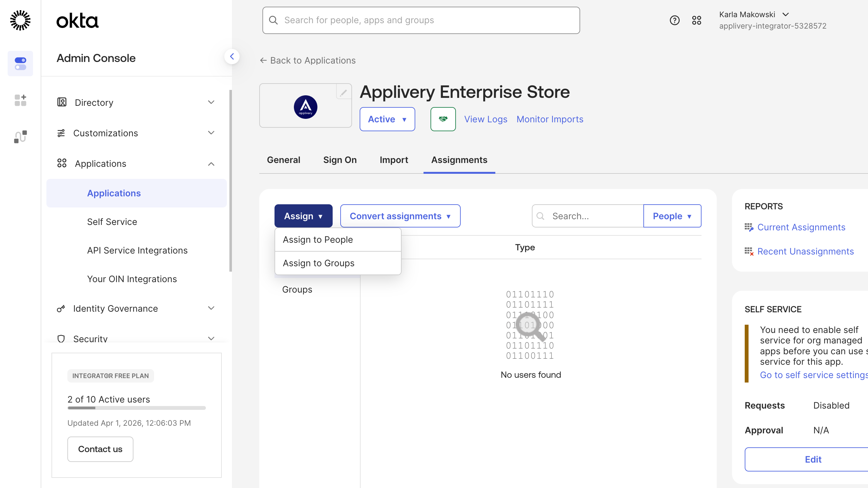Open the add-apps grid icon in rail
868x488 pixels.
tap(20, 100)
